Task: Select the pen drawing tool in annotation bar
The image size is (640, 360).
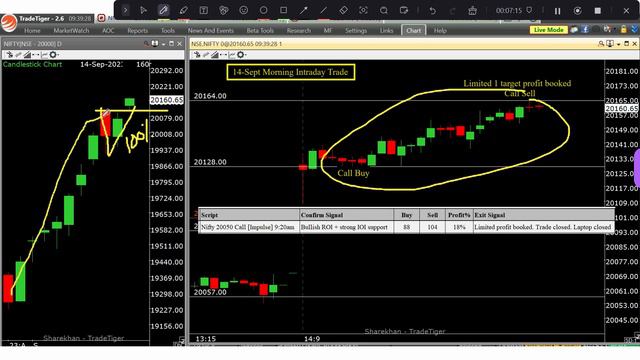Action: (x=164, y=10)
